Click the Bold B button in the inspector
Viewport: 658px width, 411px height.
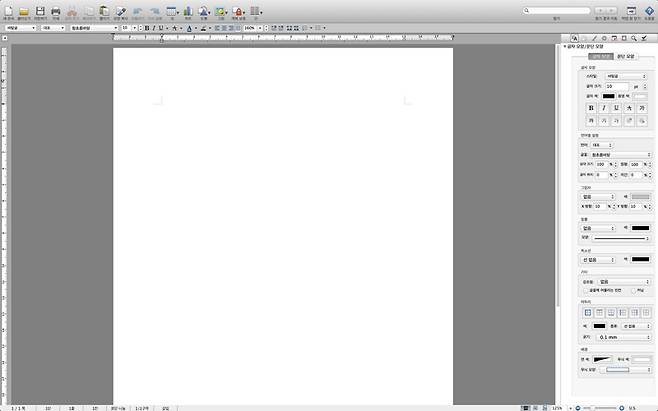591,107
